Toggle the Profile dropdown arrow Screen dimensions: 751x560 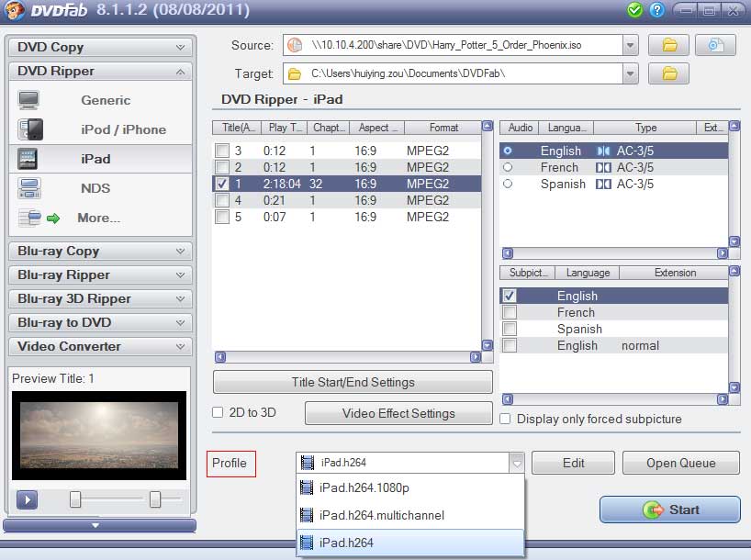tap(516, 463)
